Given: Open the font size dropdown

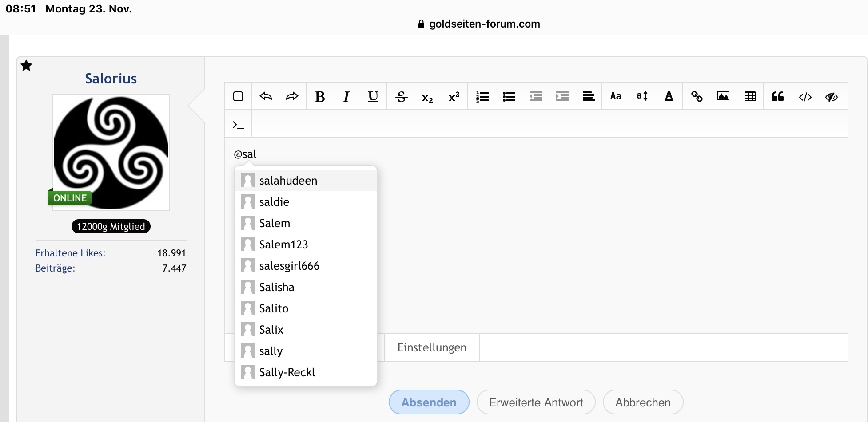Looking at the screenshot, I should coord(642,96).
